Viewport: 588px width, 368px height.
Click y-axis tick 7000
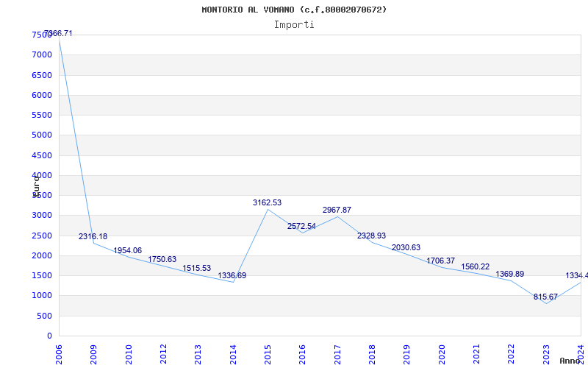(x=42, y=54)
